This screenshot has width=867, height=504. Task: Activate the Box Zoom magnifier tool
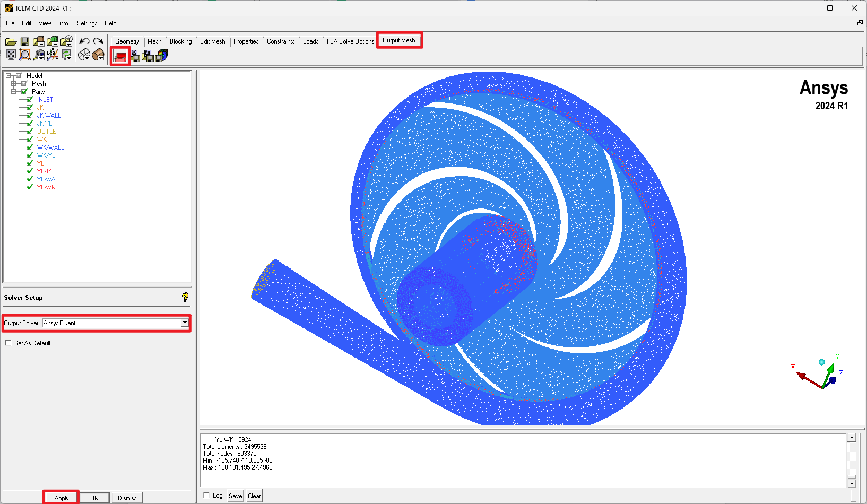24,55
